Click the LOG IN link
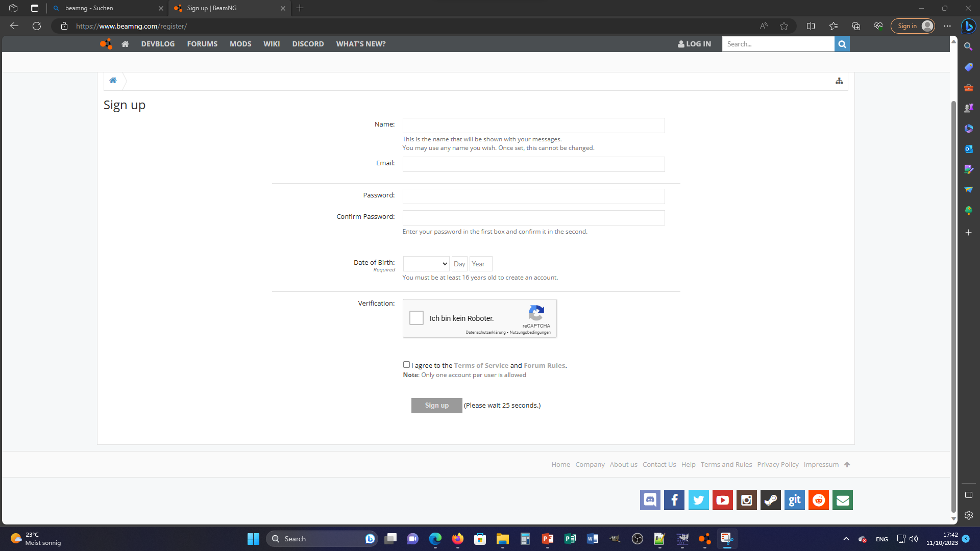 pyautogui.click(x=694, y=44)
